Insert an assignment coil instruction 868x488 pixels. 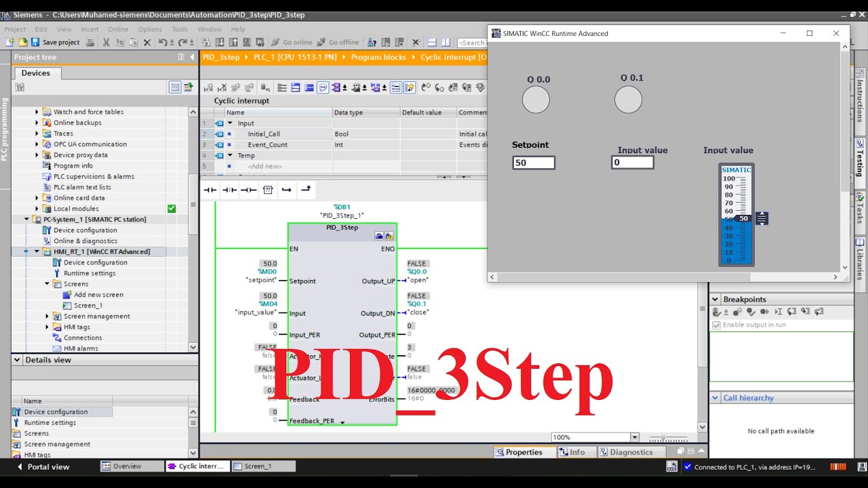click(248, 190)
